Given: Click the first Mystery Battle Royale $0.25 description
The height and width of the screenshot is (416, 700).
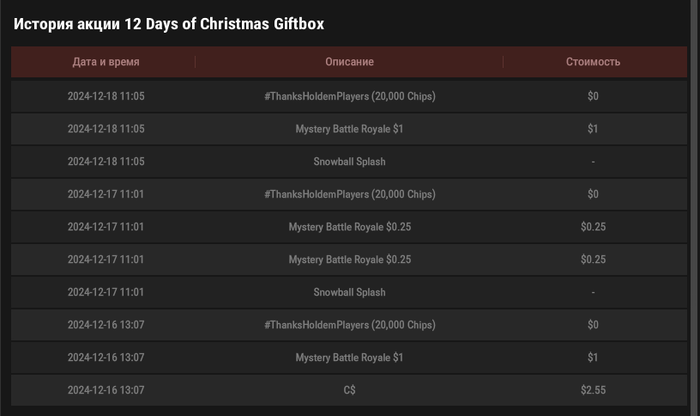Looking at the screenshot, I should 349,227.
